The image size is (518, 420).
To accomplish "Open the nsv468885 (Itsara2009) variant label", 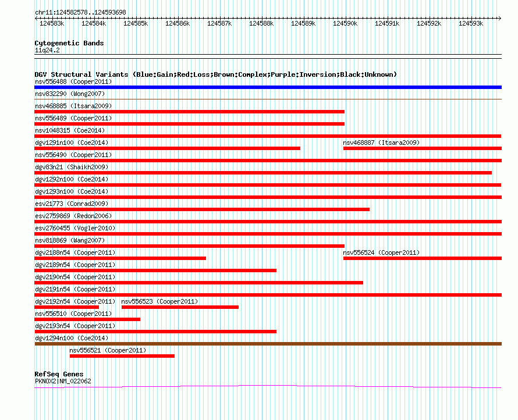I will pos(73,106).
